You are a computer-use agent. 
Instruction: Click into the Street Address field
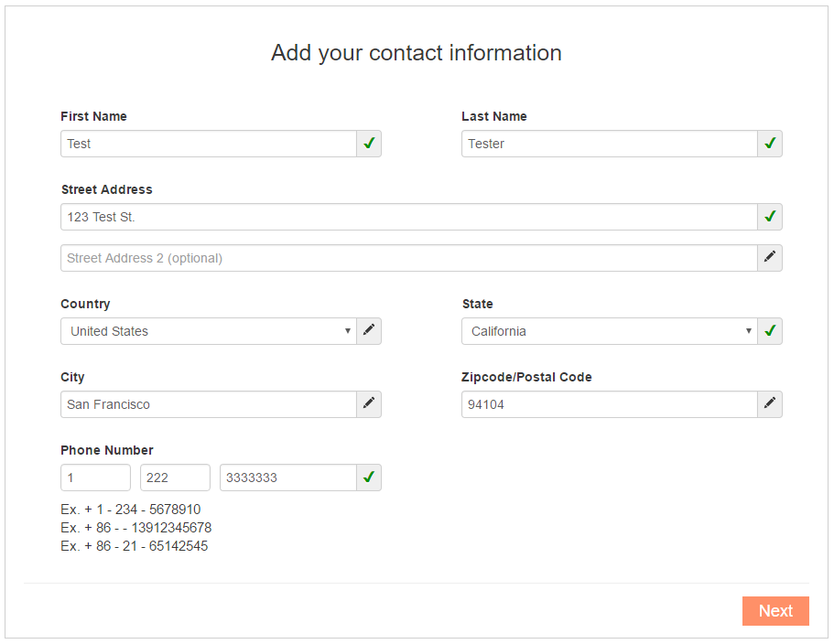[x=408, y=217]
